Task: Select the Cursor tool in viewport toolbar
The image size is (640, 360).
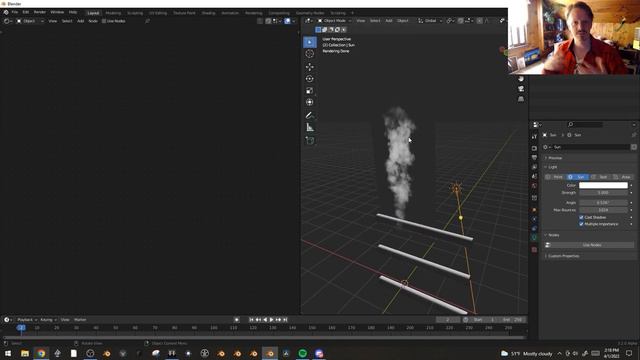Action: 310,54
